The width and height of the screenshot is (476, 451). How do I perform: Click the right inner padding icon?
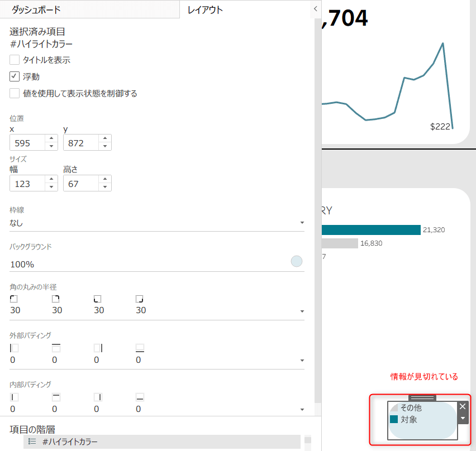coord(98,397)
